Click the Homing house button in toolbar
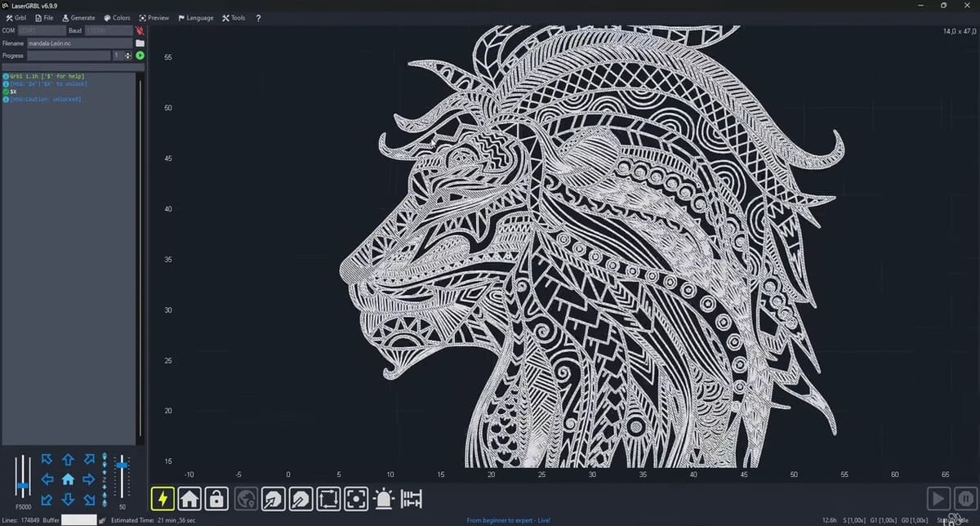Viewport: 980px width, 526px height. coord(189,497)
